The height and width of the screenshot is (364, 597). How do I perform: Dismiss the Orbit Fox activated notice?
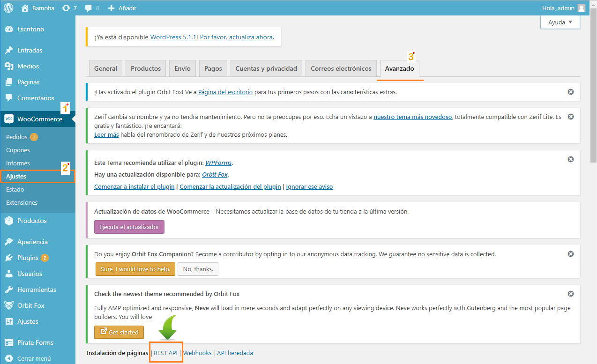[570, 92]
